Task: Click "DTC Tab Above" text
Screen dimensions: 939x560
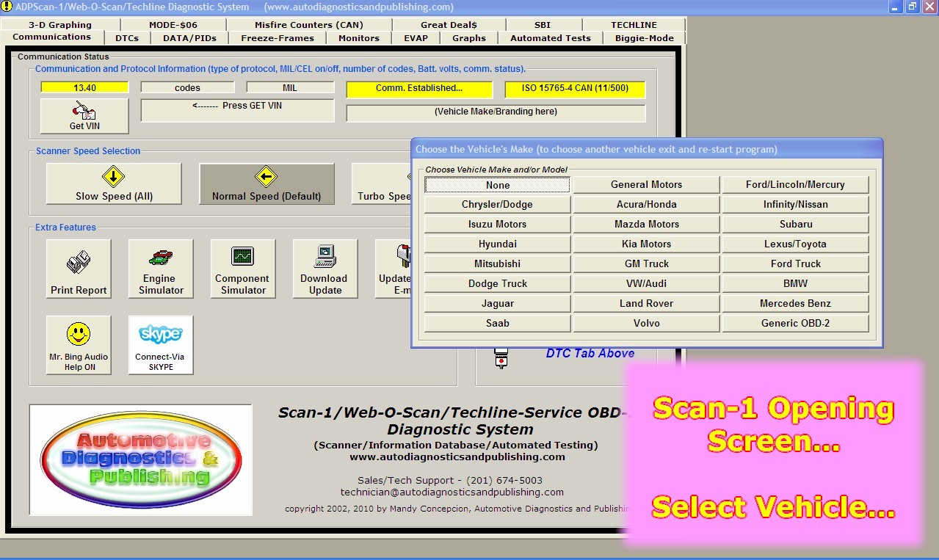Action: pos(590,354)
